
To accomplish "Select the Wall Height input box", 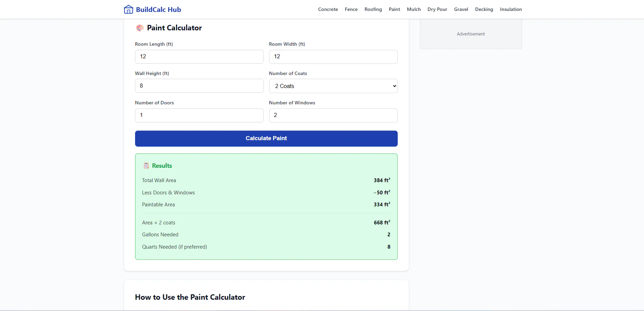I will pyautogui.click(x=199, y=86).
